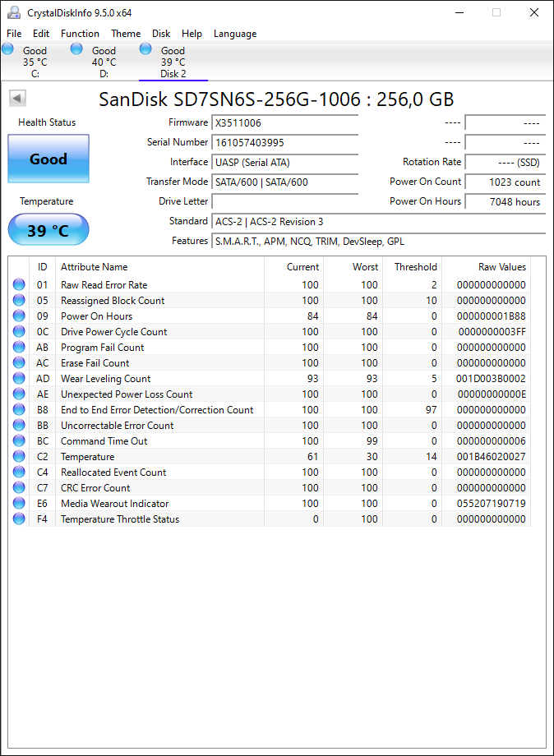The image size is (554, 756).
Task: Select raw value 000000001B88 of Power On Hours
Action: click(x=491, y=316)
